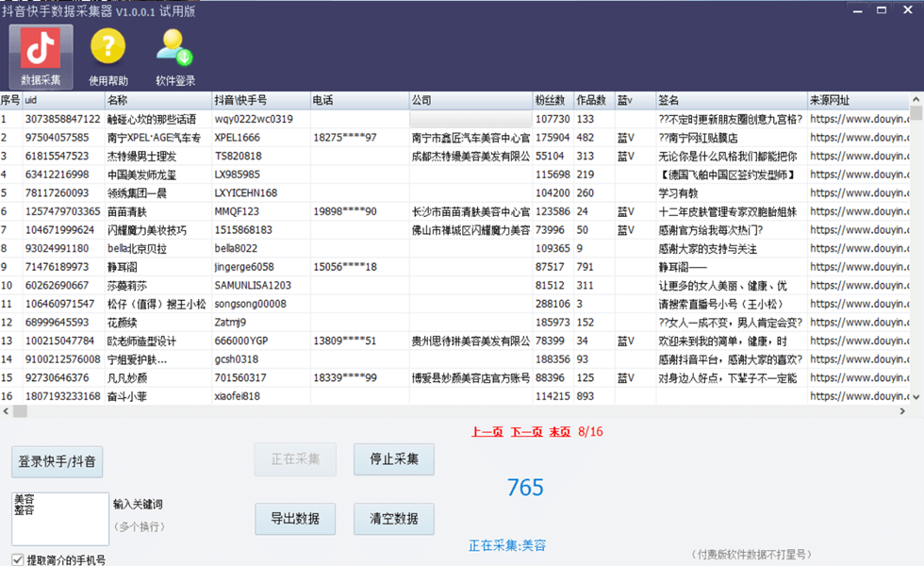Select the follower count cell 107730

point(553,119)
